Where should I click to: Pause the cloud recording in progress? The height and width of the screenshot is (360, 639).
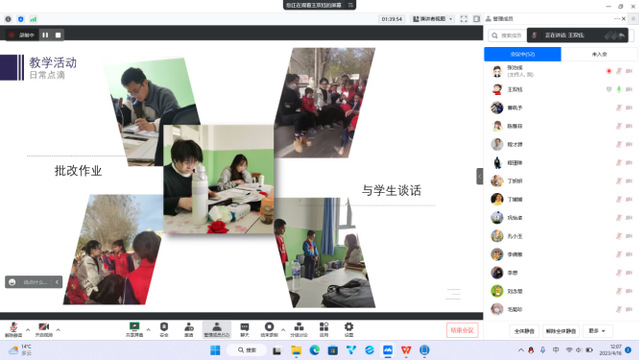(45, 35)
